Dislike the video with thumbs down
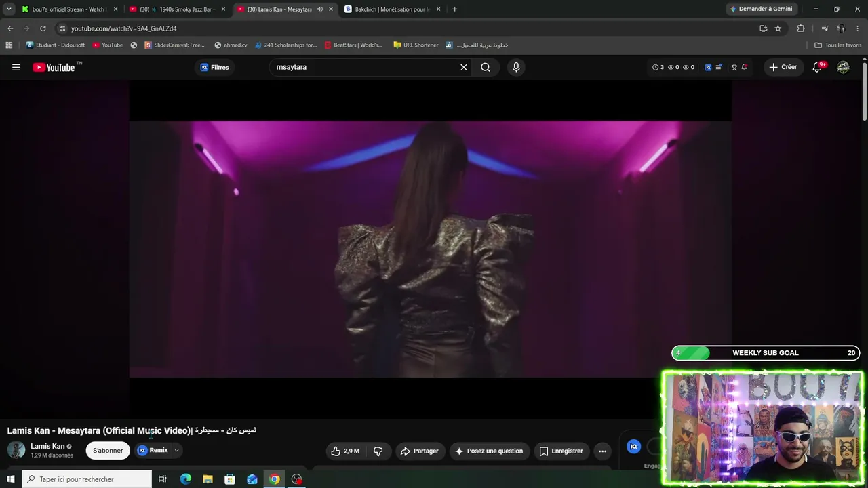 click(378, 451)
